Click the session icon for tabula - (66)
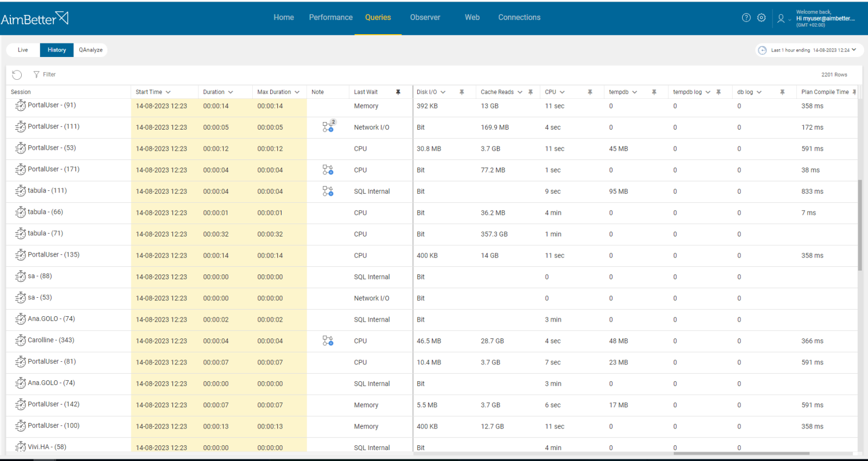This screenshot has height=461, width=868. pyautogui.click(x=21, y=212)
